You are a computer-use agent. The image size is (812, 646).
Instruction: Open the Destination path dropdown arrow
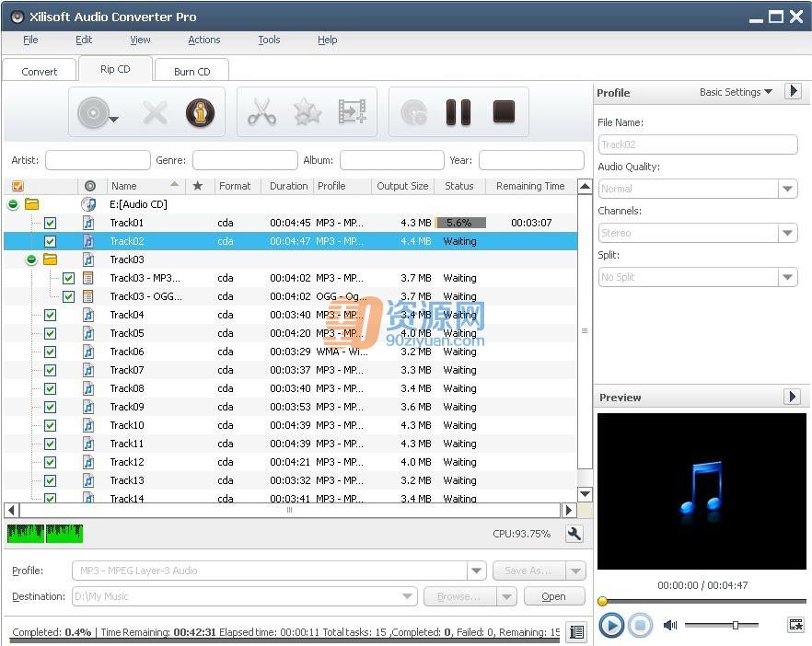click(408, 596)
